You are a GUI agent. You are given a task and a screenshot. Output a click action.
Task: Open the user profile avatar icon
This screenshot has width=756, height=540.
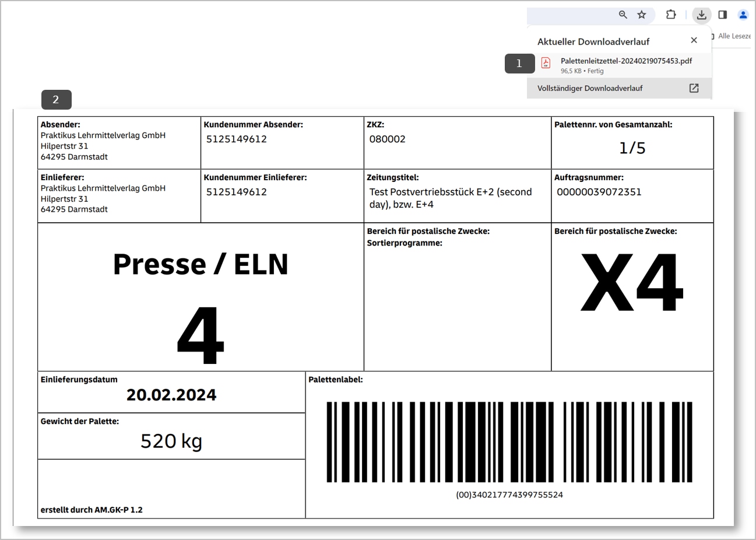pyautogui.click(x=743, y=15)
